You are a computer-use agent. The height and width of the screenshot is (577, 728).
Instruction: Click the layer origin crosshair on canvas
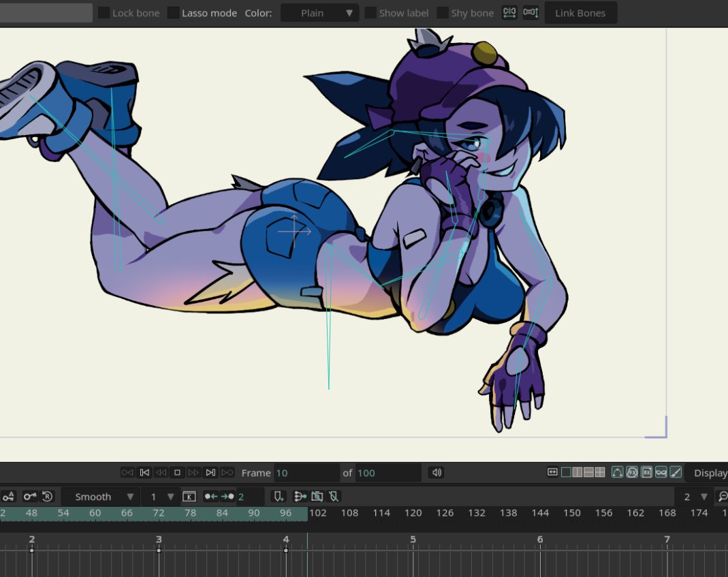click(x=294, y=231)
